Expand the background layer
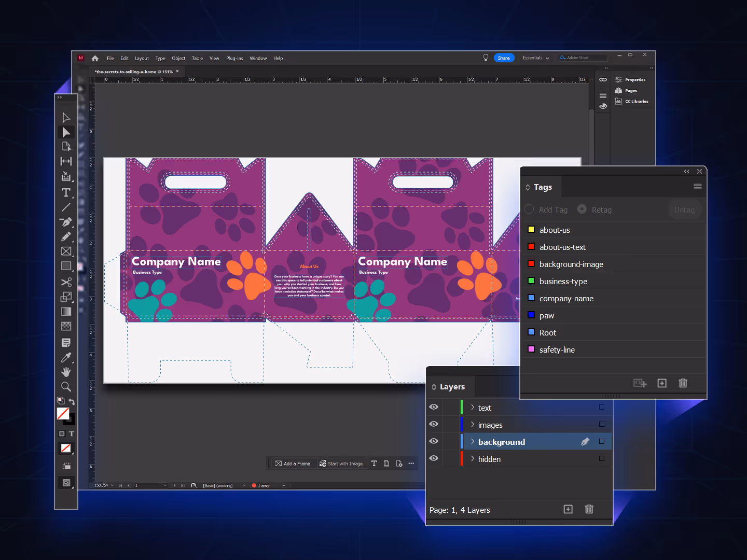The width and height of the screenshot is (747, 560). click(x=472, y=441)
